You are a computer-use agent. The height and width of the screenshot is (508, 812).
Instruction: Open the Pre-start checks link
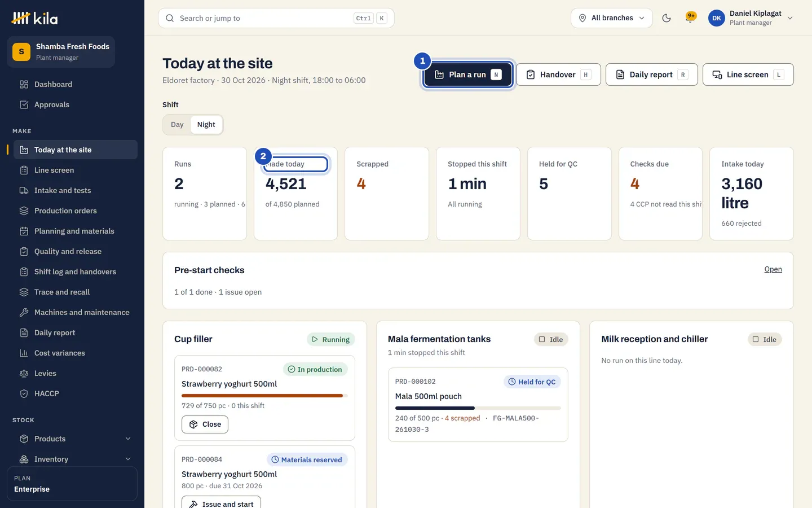(x=773, y=269)
